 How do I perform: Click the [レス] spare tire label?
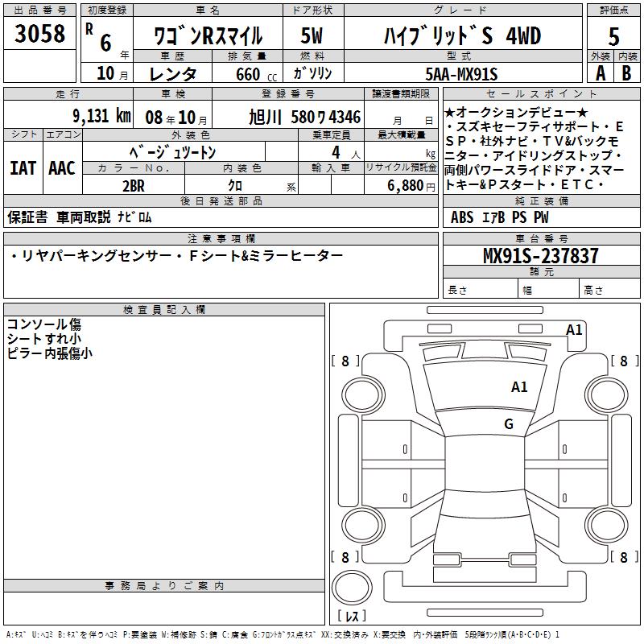tap(352, 616)
